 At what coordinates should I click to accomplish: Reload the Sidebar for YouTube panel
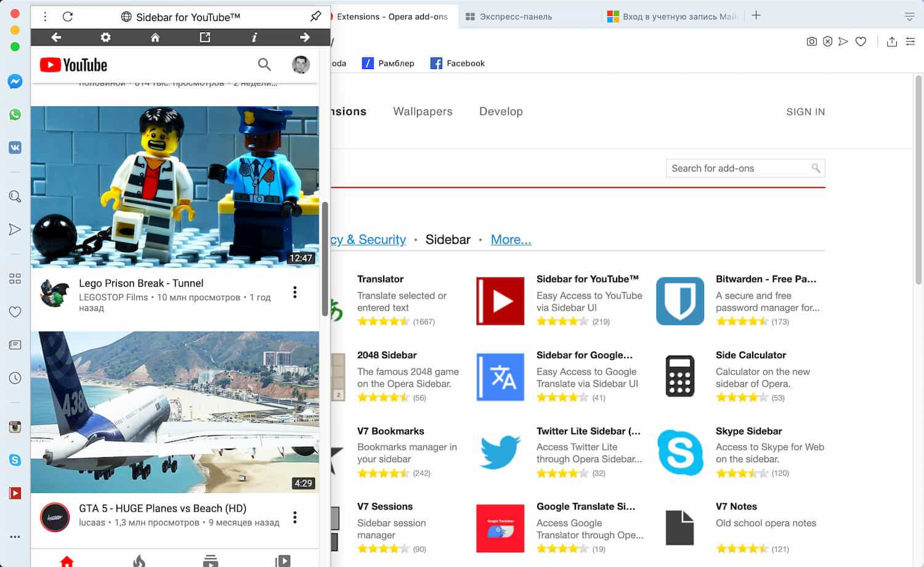pyautogui.click(x=68, y=17)
